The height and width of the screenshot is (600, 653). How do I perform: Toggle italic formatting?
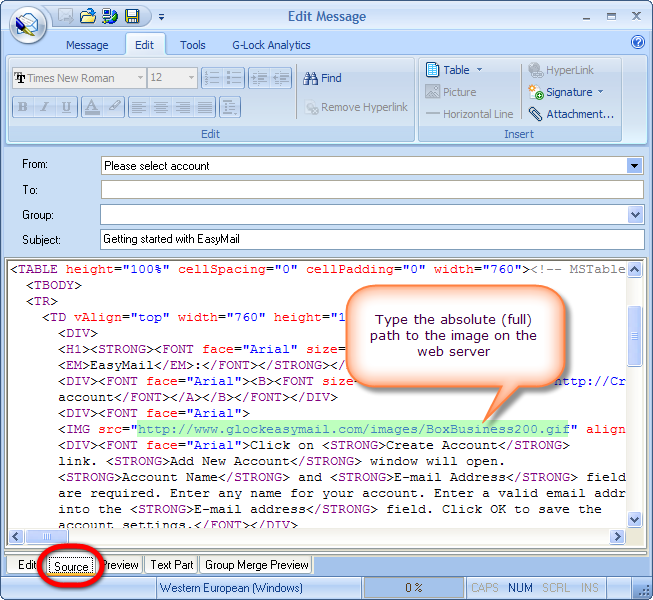click(x=45, y=107)
